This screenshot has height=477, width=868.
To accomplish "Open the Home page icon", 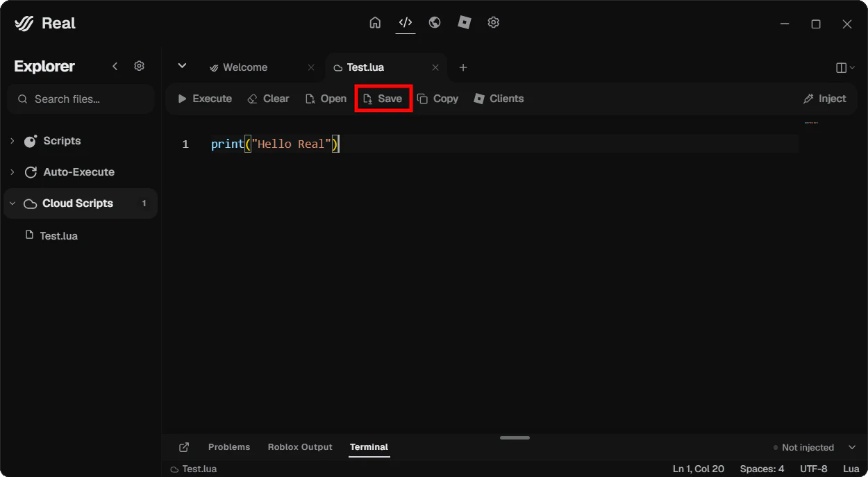I will click(x=375, y=22).
